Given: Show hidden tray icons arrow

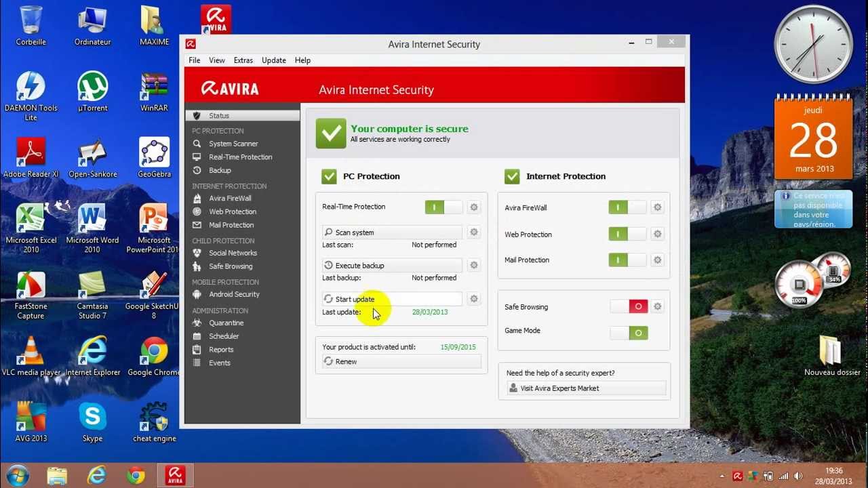Looking at the screenshot, I should pos(722,476).
